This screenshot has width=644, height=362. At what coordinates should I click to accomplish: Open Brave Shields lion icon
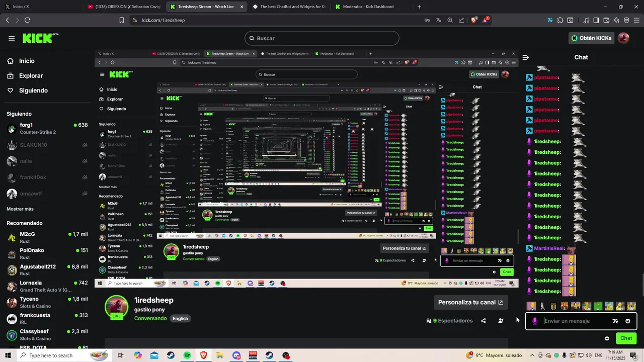click(x=474, y=20)
